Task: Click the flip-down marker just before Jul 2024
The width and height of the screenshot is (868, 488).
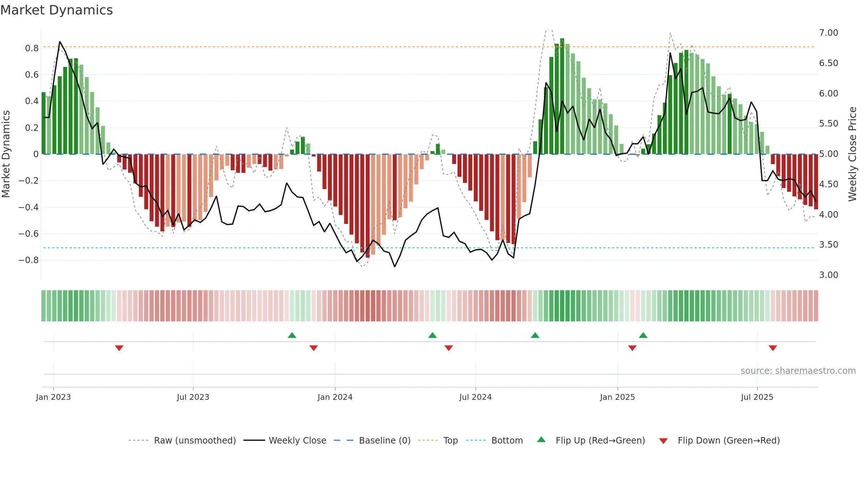Action: [x=449, y=348]
